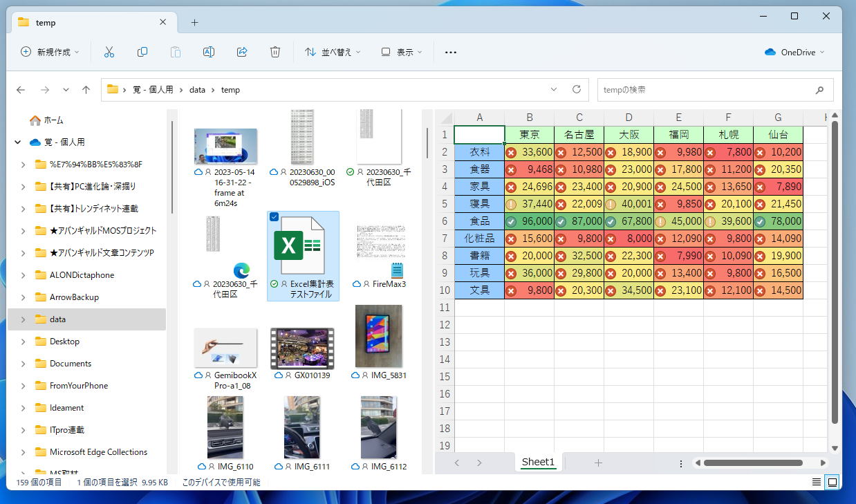Click the Cut scissors icon
The height and width of the screenshot is (504, 856).
pos(109,52)
